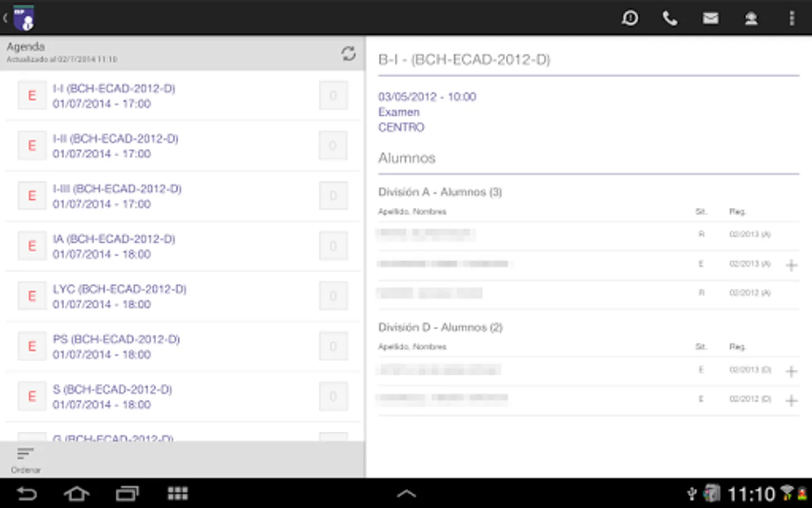Refresh the Agenda list
The height and width of the screenshot is (508, 812).
(348, 54)
